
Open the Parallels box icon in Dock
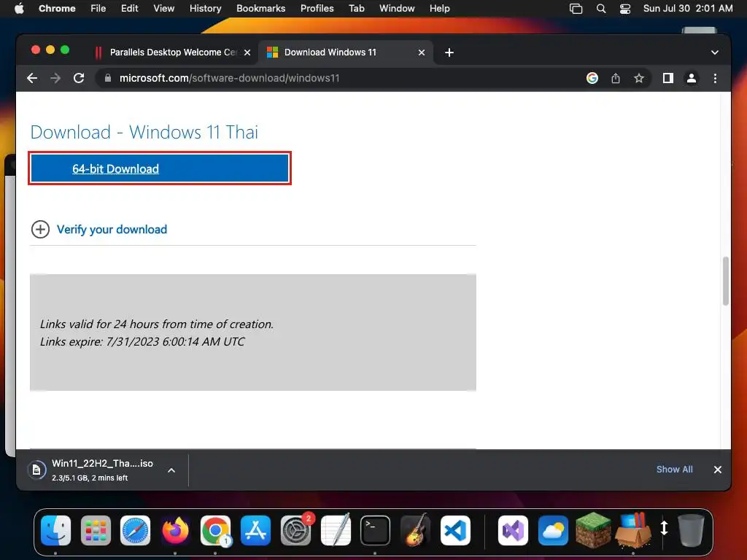pyautogui.click(x=633, y=529)
